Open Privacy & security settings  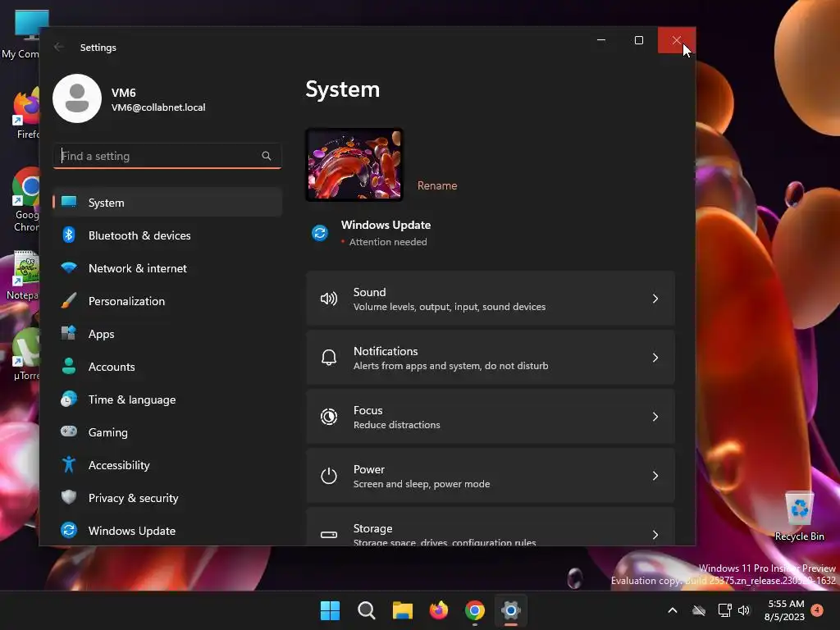coord(167,498)
